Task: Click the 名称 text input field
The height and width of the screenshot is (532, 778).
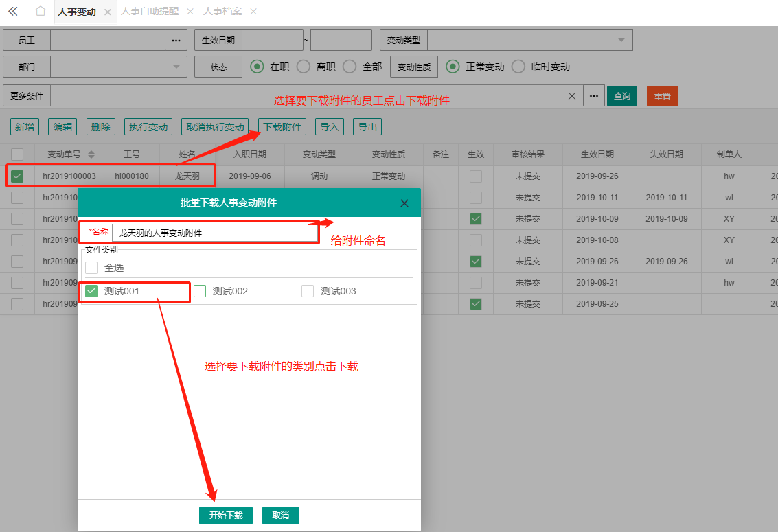Action: (x=215, y=233)
